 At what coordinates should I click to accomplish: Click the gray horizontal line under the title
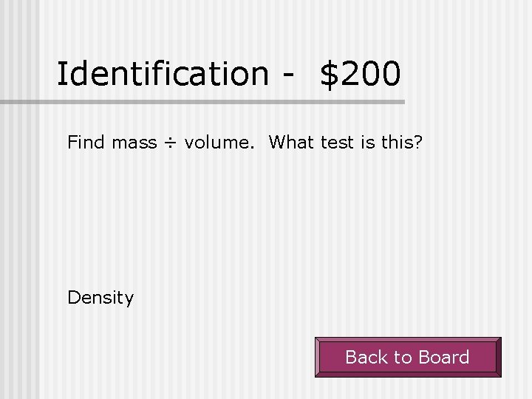pyautogui.click(x=222, y=102)
